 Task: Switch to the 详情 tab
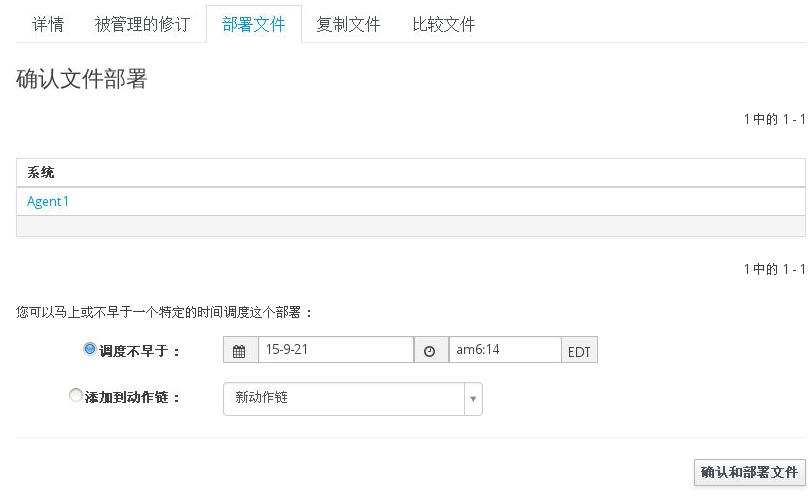48,24
